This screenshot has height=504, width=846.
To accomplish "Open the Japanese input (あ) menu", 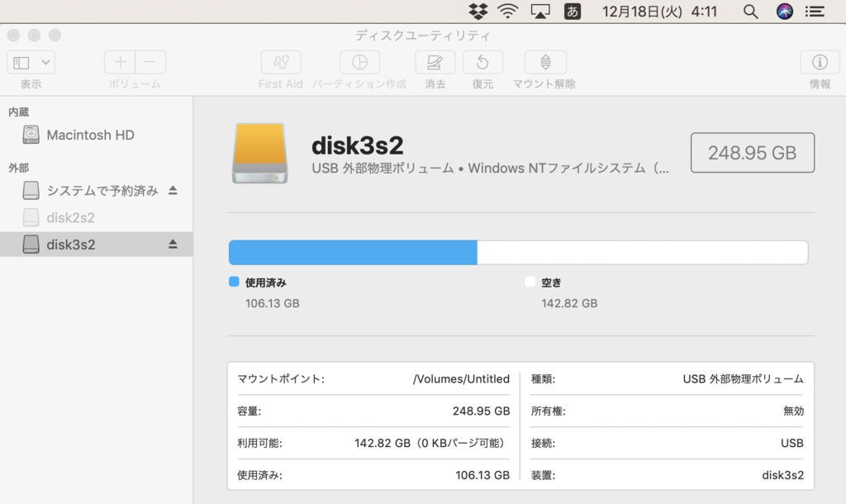I will (573, 12).
